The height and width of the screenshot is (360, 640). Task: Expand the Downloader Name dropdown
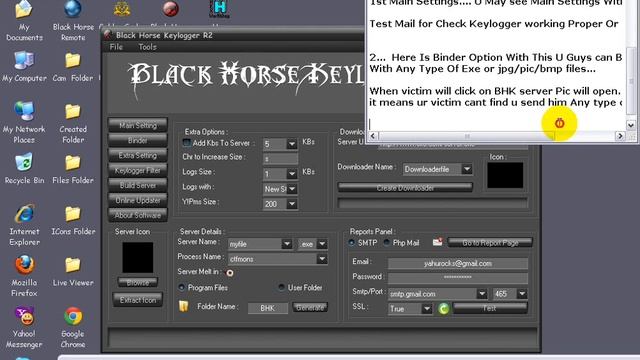pyautogui.click(x=467, y=169)
